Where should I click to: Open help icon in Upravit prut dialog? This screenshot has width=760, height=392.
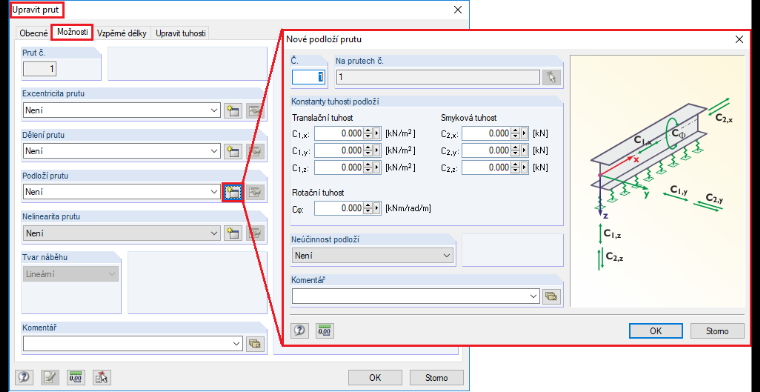(25, 377)
